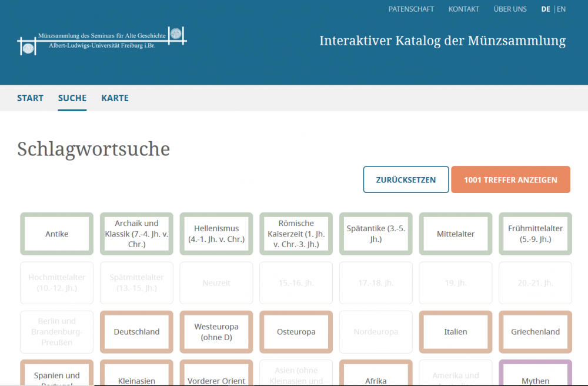Image resolution: width=588 pixels, height=386 pixels.
Task: Select the Römische Kaiserzeit keyword tile
Action: [x=296, y=234]
